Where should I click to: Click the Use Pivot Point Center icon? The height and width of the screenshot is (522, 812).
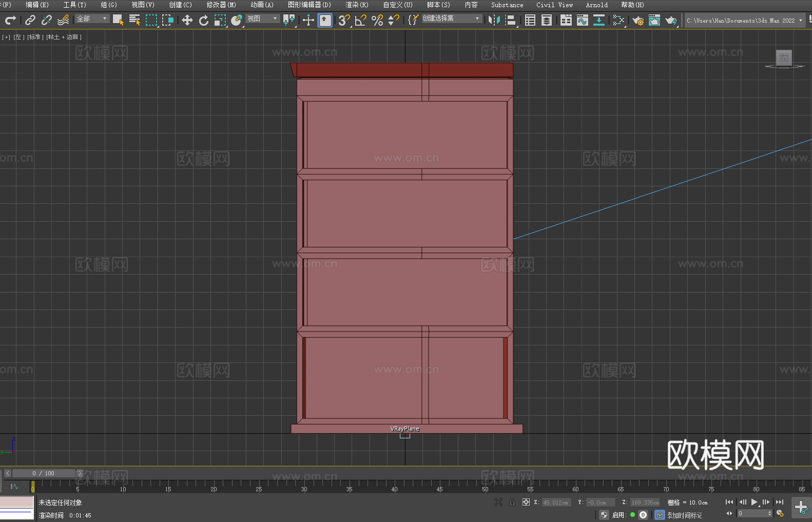(289, 20)
